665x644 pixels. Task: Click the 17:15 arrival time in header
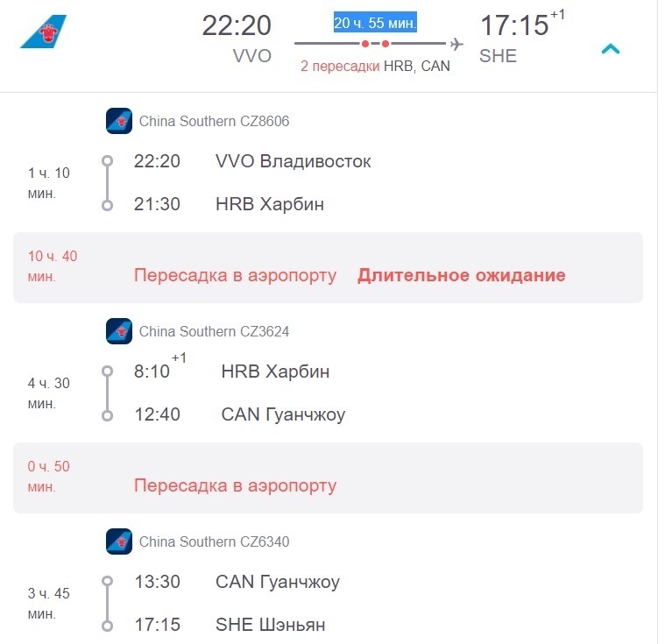[x=514, y=25]
